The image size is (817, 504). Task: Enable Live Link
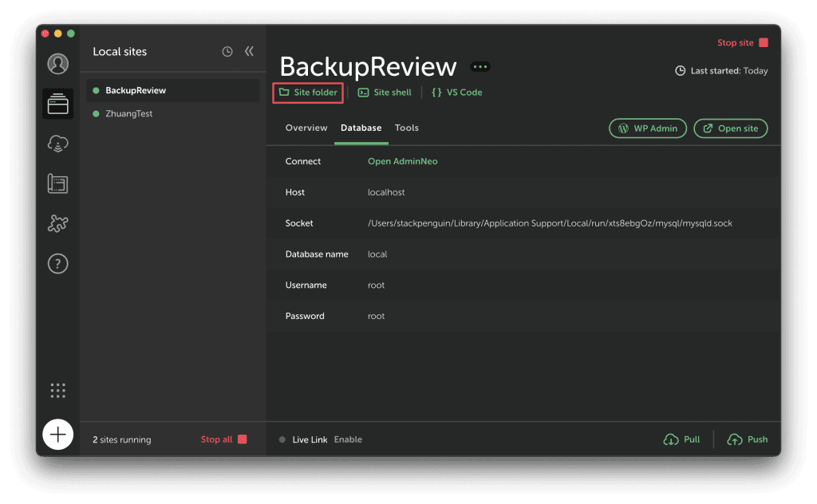348,439
